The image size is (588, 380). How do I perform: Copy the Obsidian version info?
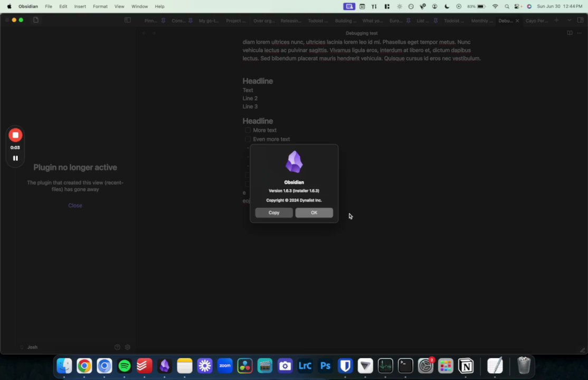click(274, 213)
